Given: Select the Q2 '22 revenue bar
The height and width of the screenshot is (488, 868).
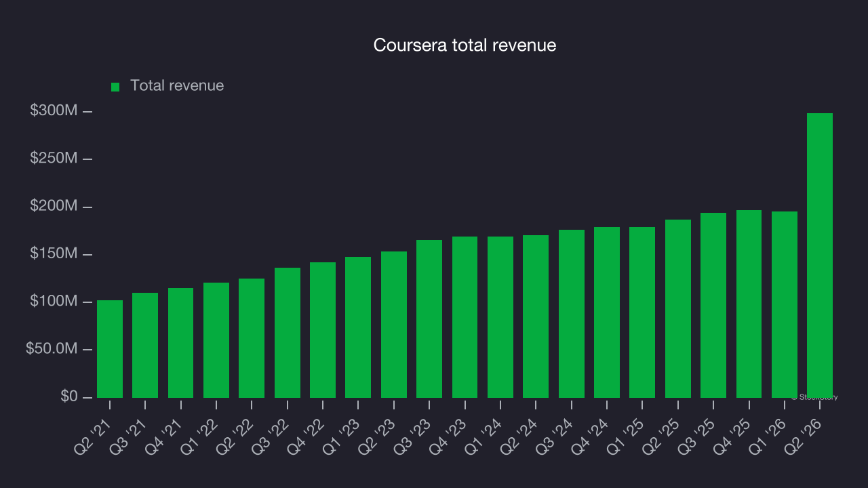Looking at the screenshot, I should [x=252, y=338].
